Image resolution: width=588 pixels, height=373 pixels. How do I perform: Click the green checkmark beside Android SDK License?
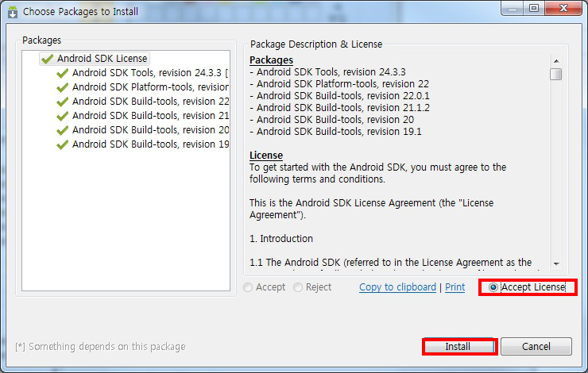tap(47, 59)
